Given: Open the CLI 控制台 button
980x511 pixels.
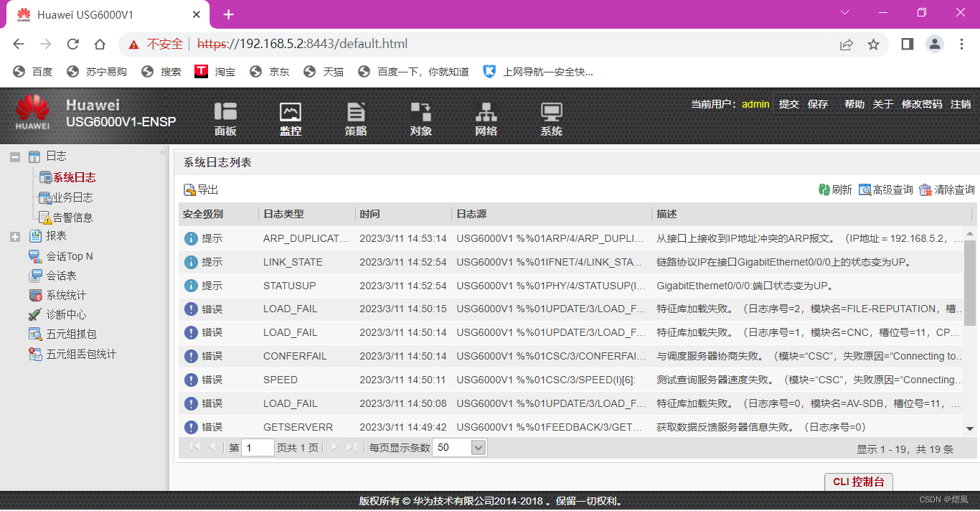Looking at the screenshot, I should point(859,482).
